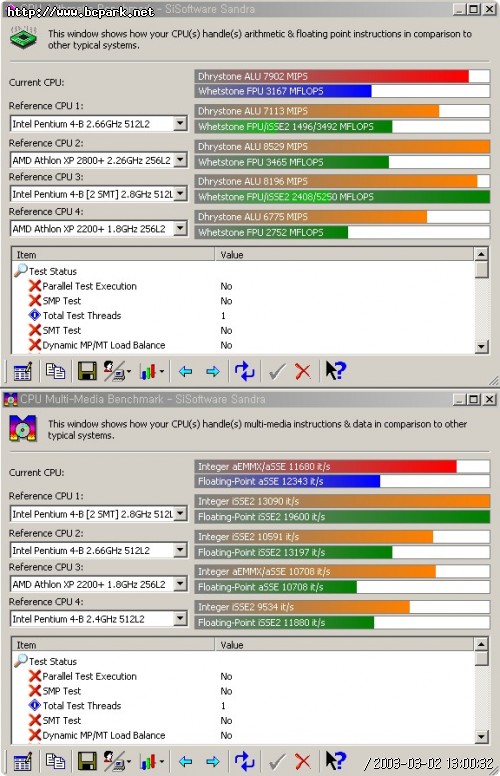Click the check mark icon in the Multi-Media Benchmark toolbar
The width and height of the screenshot is (500, 776).
(277, 761)
